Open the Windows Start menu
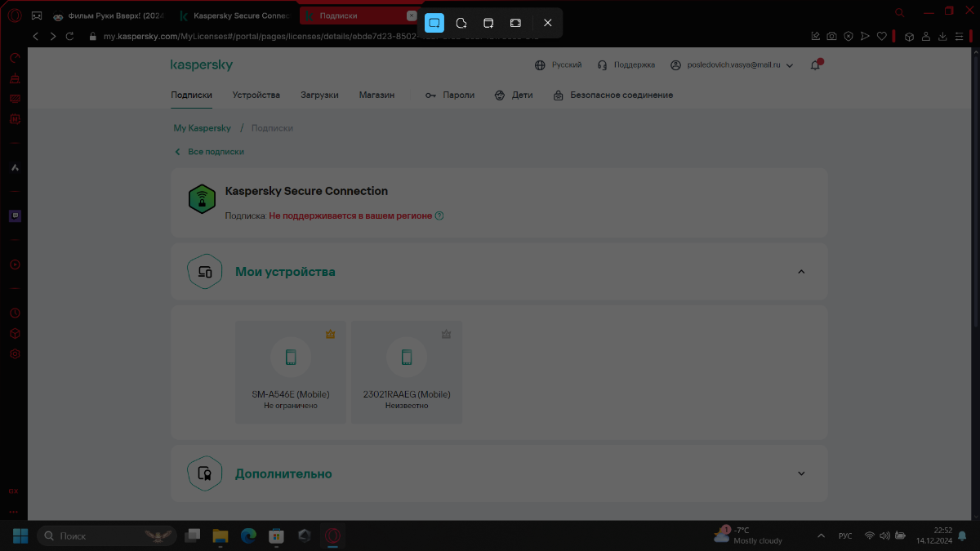 coord(20,535)
